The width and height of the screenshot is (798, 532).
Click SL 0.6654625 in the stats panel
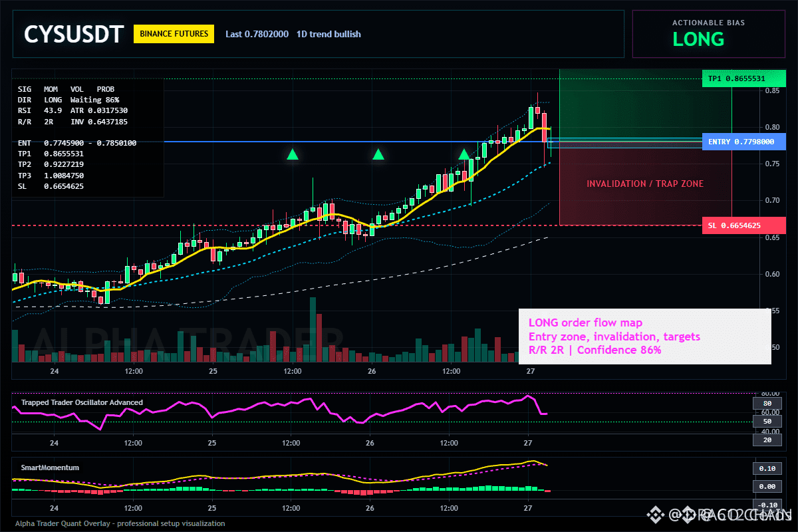(x=51, y=186)
